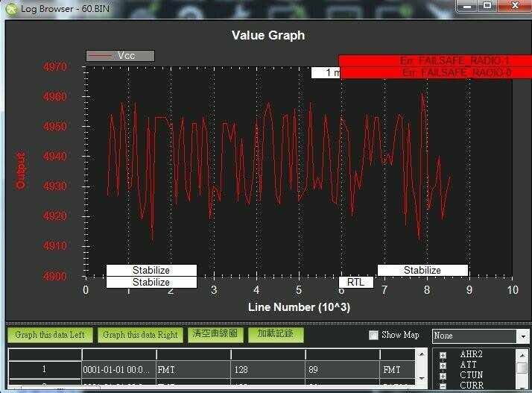
Task: Maximize the Log Browser window
Action: (487, 6)
